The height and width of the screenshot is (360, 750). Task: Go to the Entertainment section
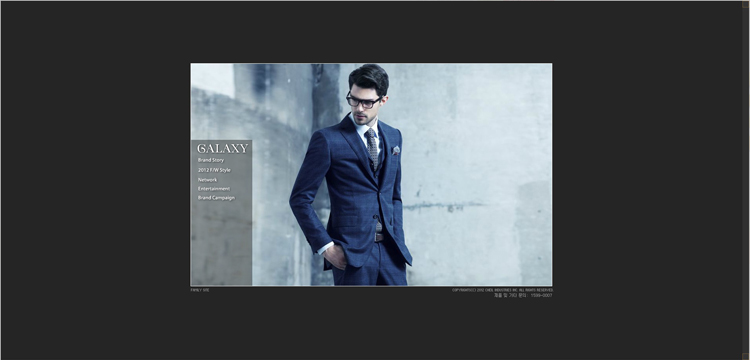(214, 189)
